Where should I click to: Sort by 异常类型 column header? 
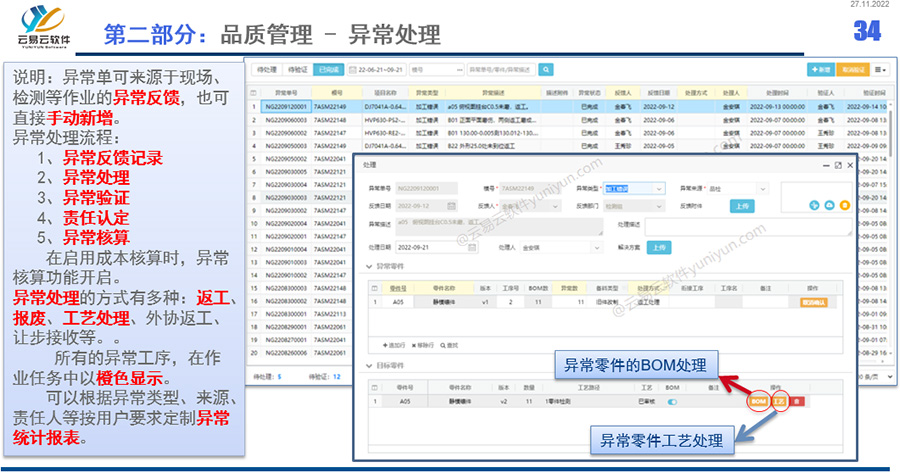tap(426, 92)
